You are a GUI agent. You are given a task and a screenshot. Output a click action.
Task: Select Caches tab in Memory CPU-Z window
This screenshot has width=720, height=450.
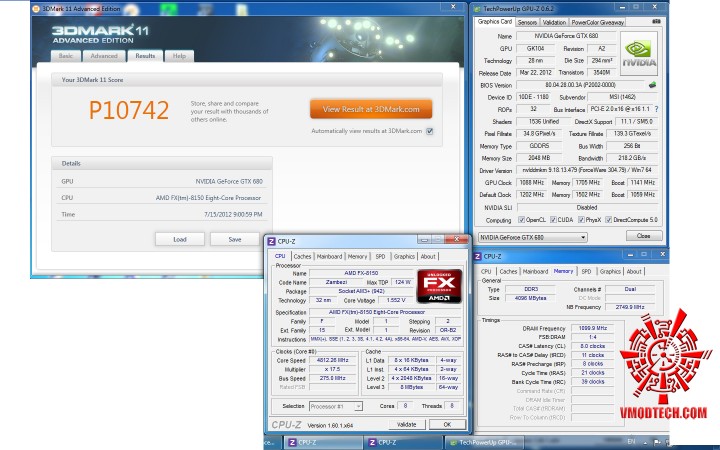coord(508,272)
